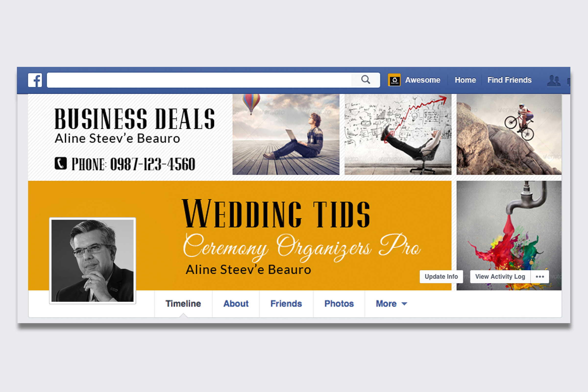This screenshot has width=588, height=392.
Task: Switch to the Timeline tab
Action: pyautogui.click(x=183, y=304)
